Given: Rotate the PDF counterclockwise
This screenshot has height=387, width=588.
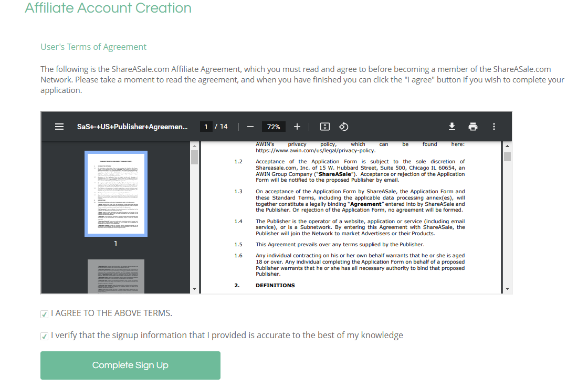Looking at the screenshot, I should [x=344, y=127].
